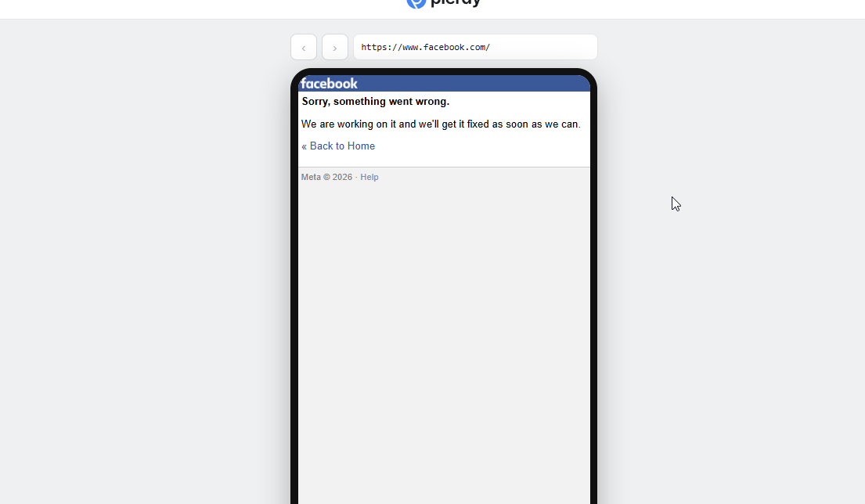Screen dimensions: 865x504
Task: Click the "Sorry, something went wrong." heading
Action: click(x=376, y=102)
